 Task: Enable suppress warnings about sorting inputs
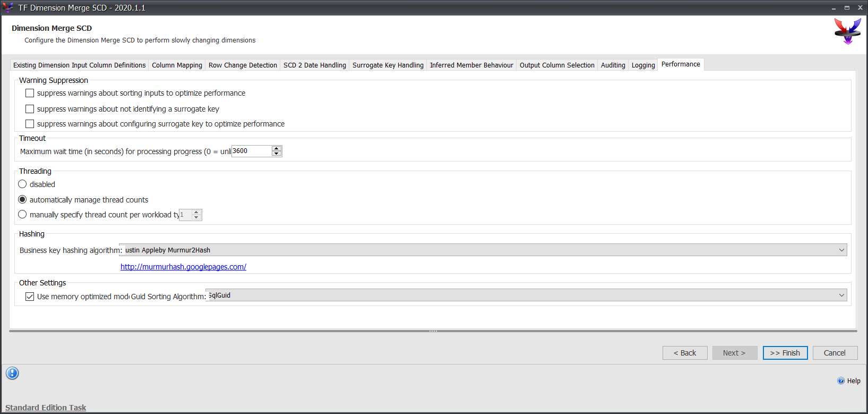[x=30, y=93]
